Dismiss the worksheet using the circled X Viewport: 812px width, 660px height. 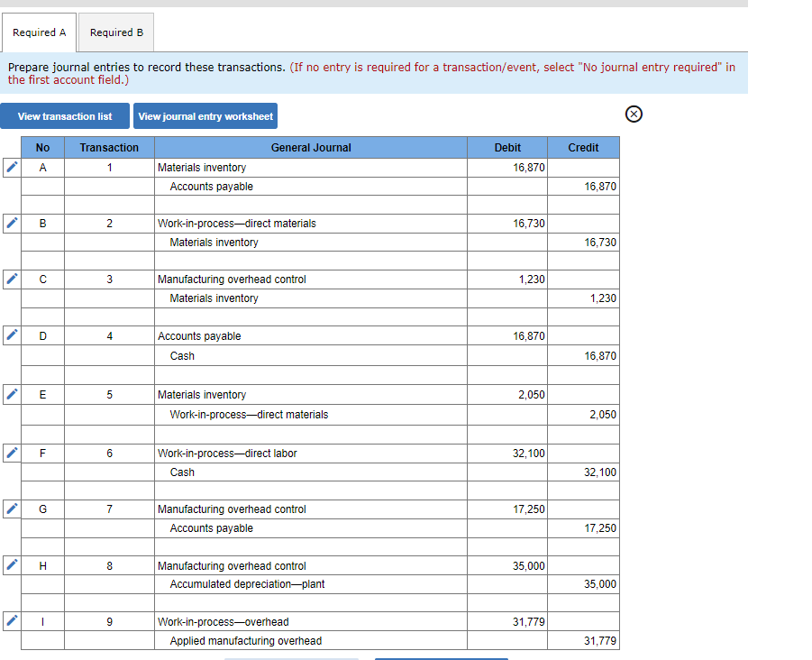[634, 114]
